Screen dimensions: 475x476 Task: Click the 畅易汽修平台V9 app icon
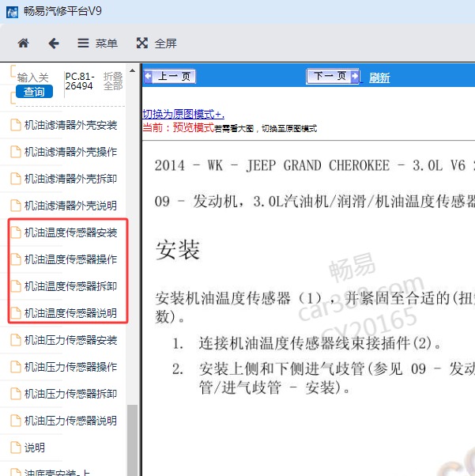[12, 12]
